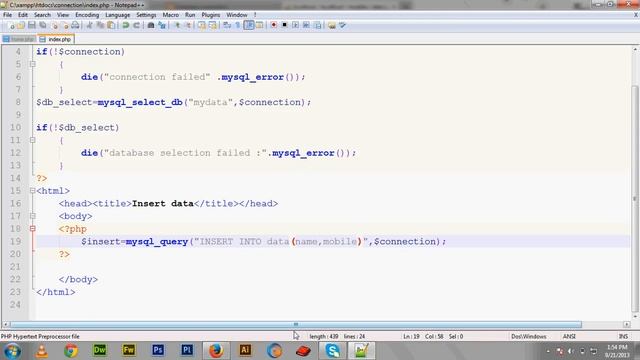
Task: Click the horizontal scrollbar thumb
Action: 296,324
